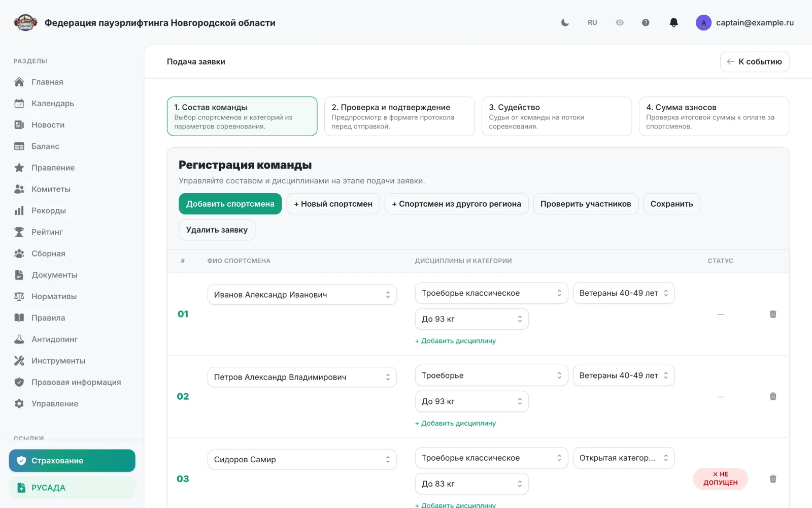812x508 pixels.
Task: Expand the Открытая категория dropdown for row 03
Action: pos(624,458)
